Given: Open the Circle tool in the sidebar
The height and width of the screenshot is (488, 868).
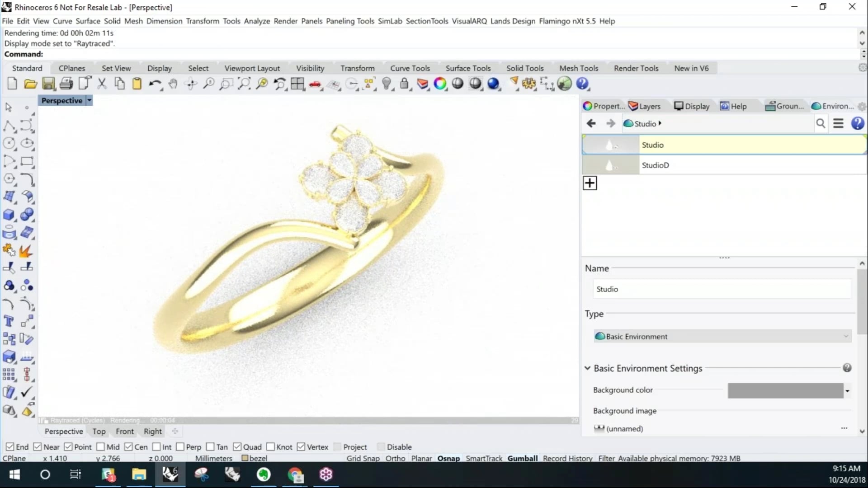Looking at the screenshot, I should coord(9,143).
